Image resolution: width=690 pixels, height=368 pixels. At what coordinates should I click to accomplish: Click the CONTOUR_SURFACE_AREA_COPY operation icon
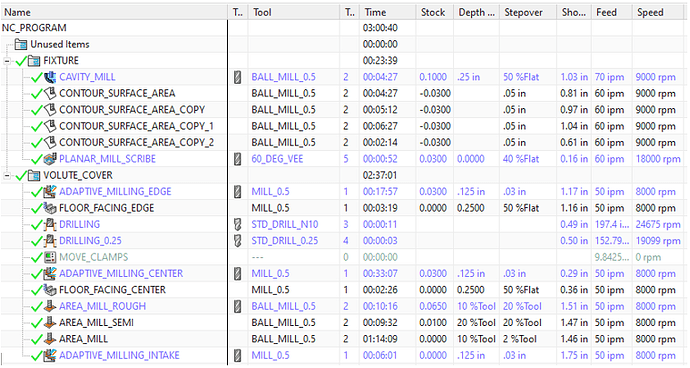click(x=50, y=110)
